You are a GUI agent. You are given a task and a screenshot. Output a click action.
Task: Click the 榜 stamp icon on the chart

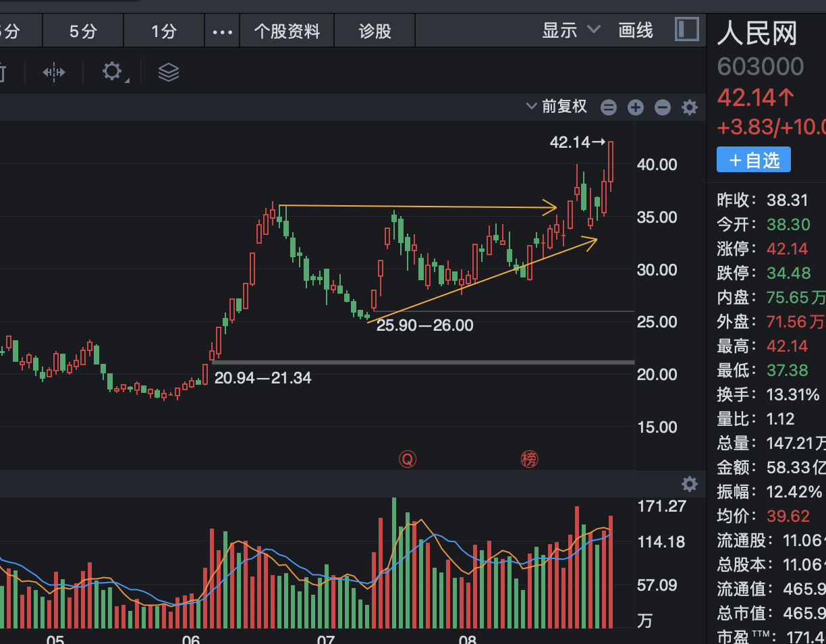pyautogui.click(x=530, y=459)
